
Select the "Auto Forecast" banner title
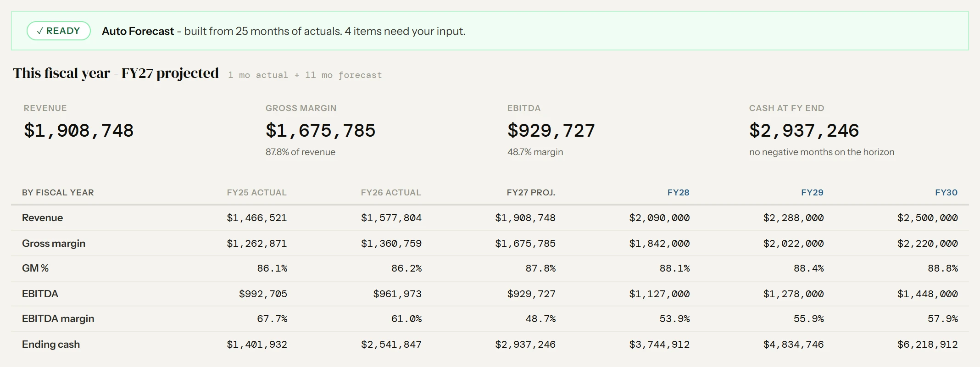pos(138,31)
